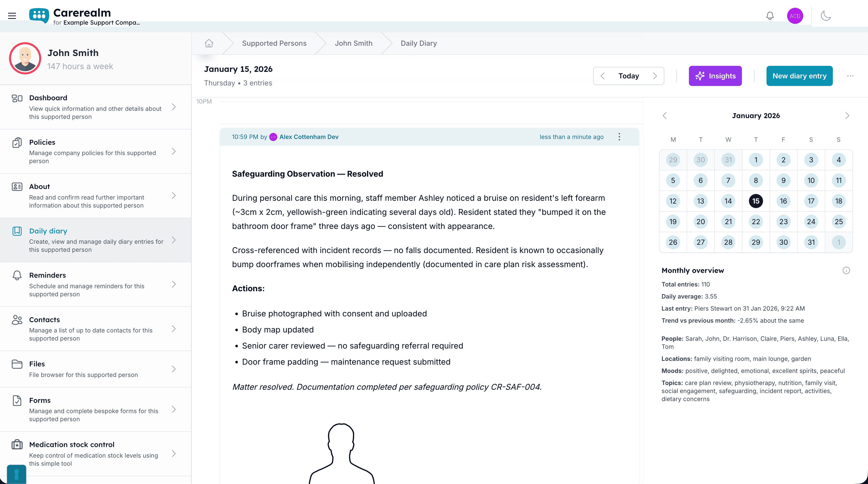Select the Daily Diary breadcrumb

(x=418, y=43)
